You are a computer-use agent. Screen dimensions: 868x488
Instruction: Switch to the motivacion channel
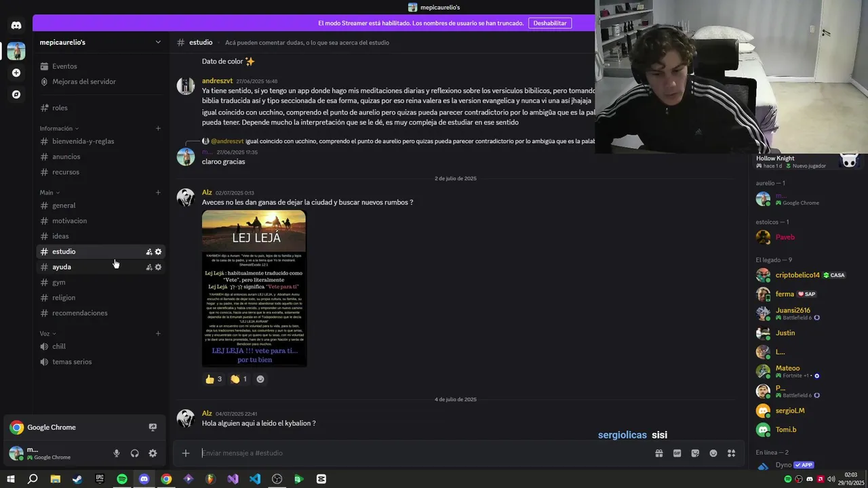click(x=100, y=221)
